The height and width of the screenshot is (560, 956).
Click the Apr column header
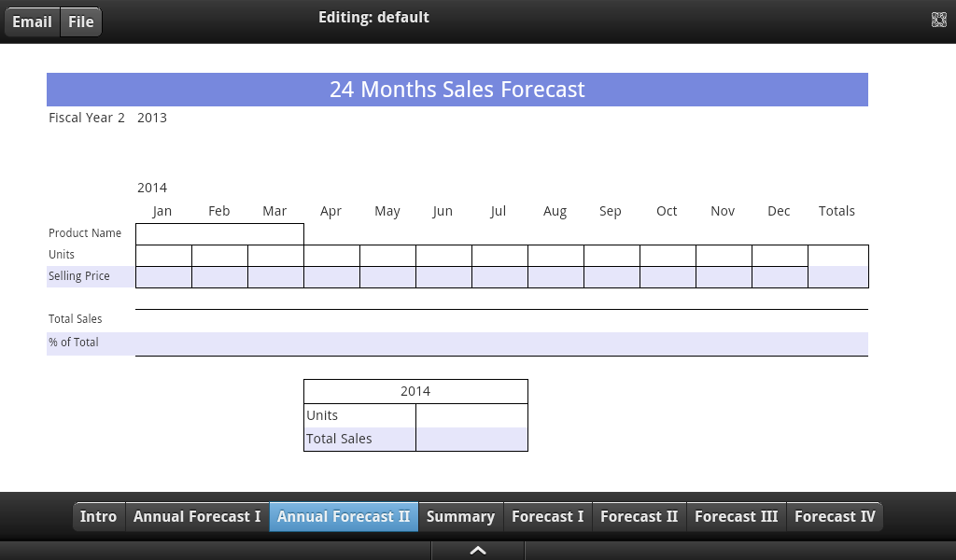pyautogui.click(x=331, y=212)
